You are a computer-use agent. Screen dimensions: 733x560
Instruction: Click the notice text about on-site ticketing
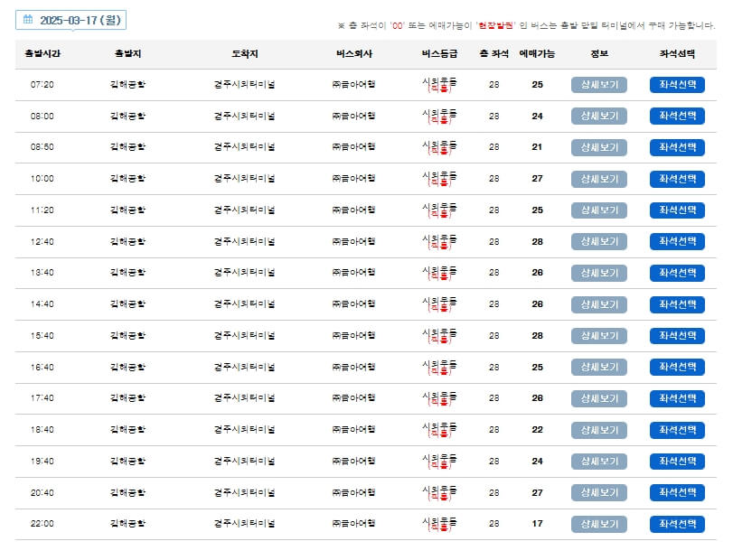coord(526,25)
